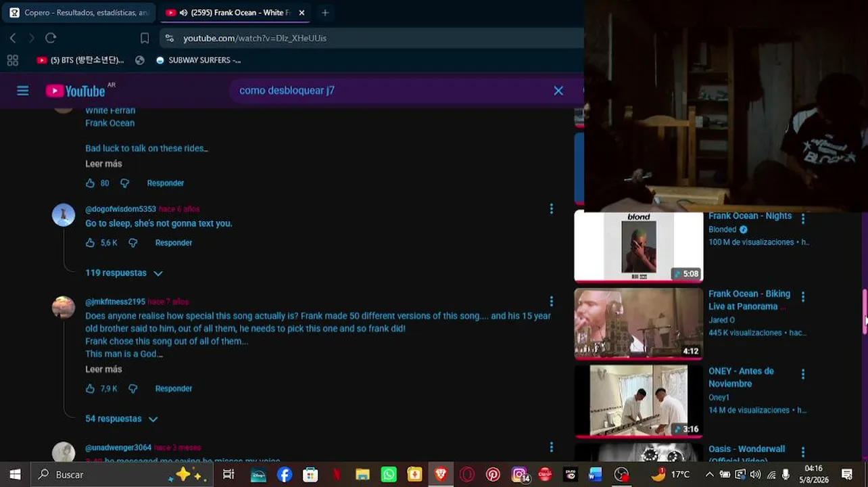Viewport: 868px width, 487px height.
Task: Expand 'Leer más' on @jmkfitness2195's comment
Action: (x=103, y=369)
